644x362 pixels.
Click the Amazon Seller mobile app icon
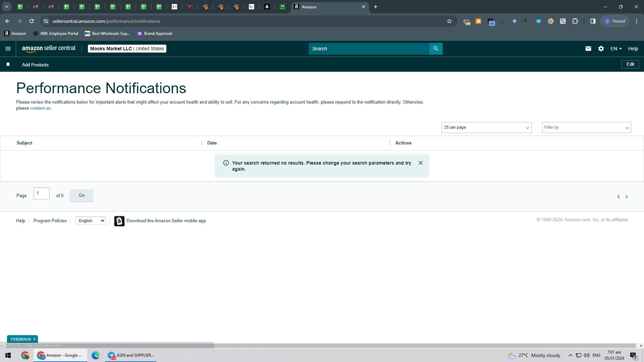(x=119, y=221)
